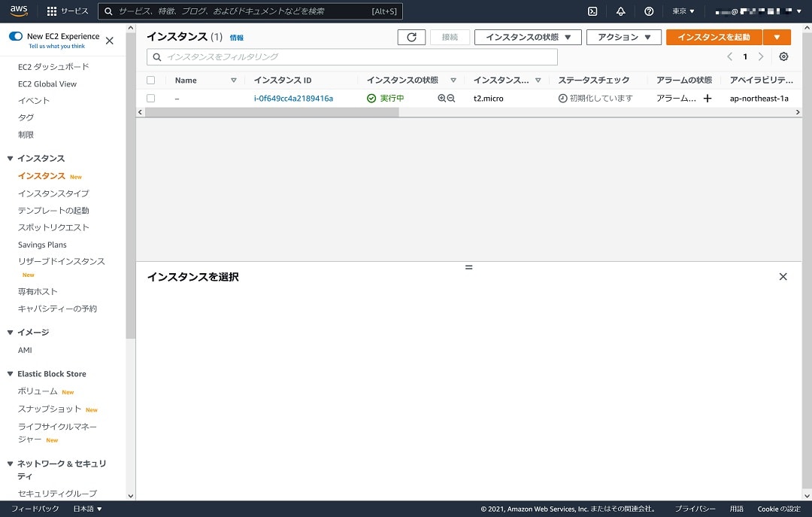812x517 pixels.
Task: Click the sidebar vertical scrollbar
Action: click(x=131, y=186)
